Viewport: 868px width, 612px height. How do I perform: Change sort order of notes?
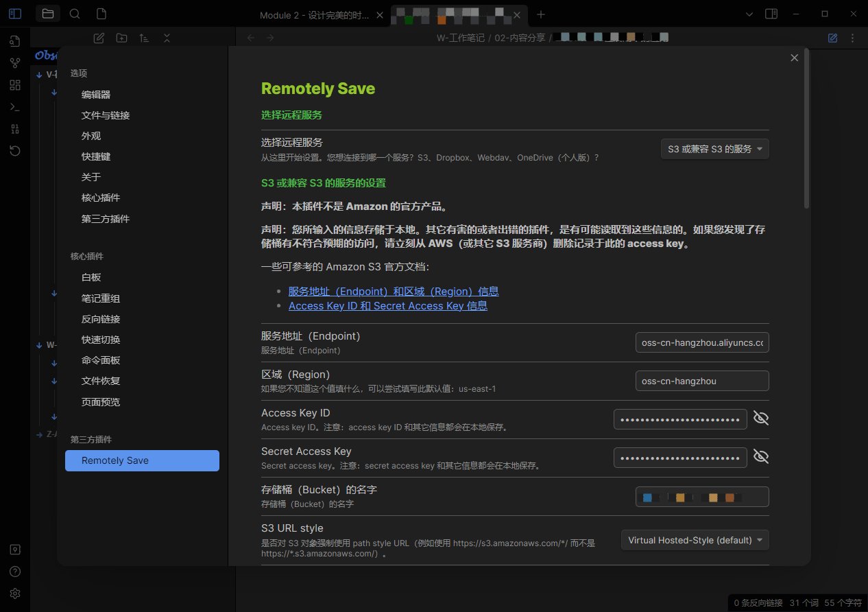(x=144, y=38)
